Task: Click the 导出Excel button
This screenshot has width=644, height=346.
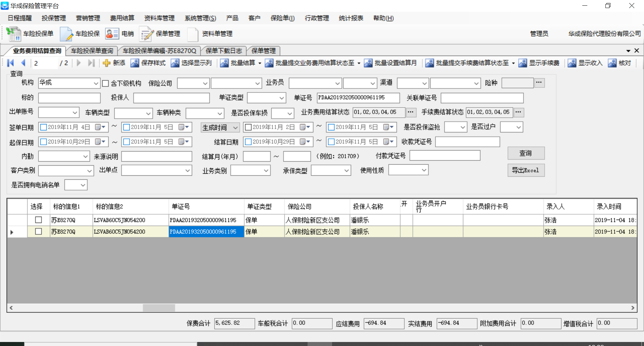Action: (x=526, y=170)
